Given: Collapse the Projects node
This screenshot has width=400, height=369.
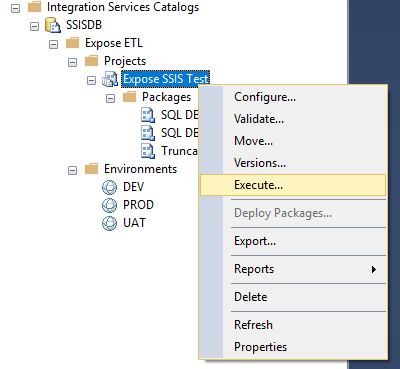Looking at the screenshot, I should click(72, 62).
